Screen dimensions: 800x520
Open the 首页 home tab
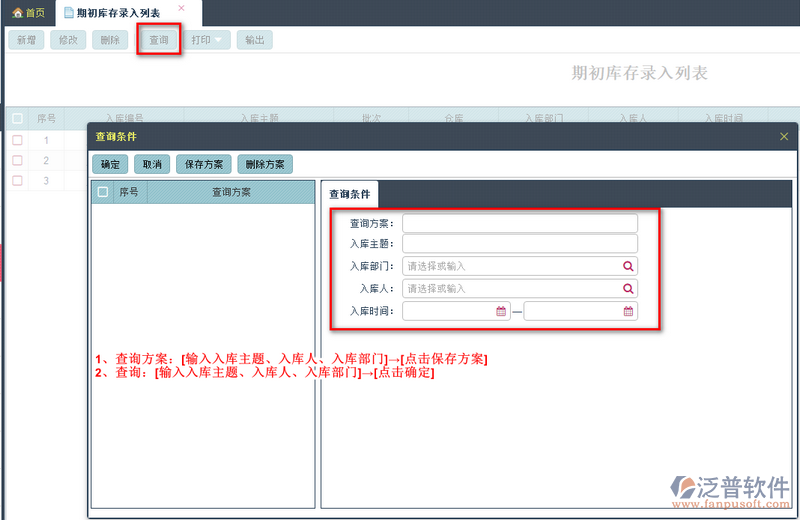tap(29, 13)
